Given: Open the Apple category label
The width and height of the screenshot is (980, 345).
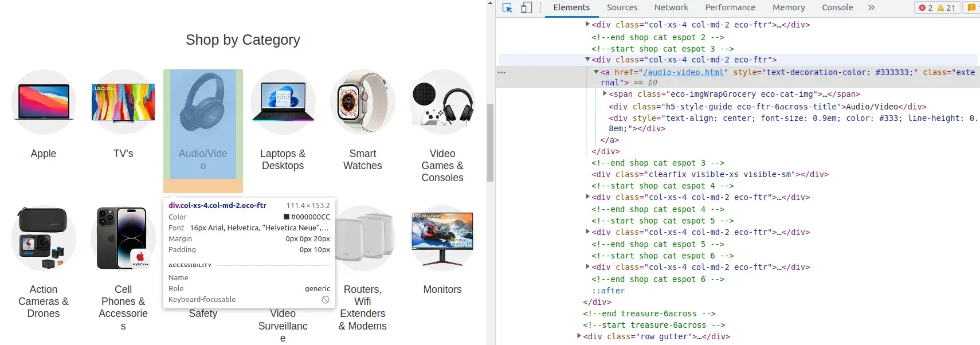Looking at the screenshot, I should (44, 154).
